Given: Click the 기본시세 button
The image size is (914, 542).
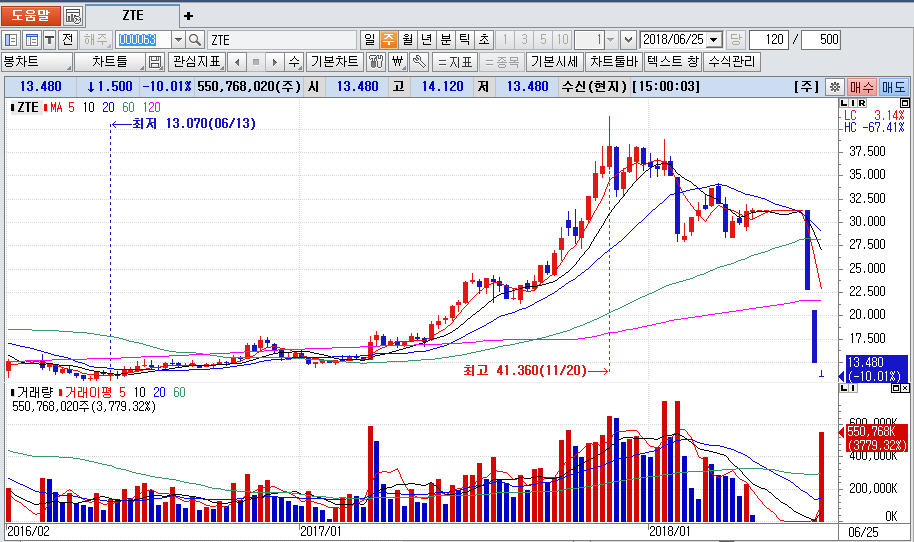Looking at the screenshot, I should (x=554, y=62).
